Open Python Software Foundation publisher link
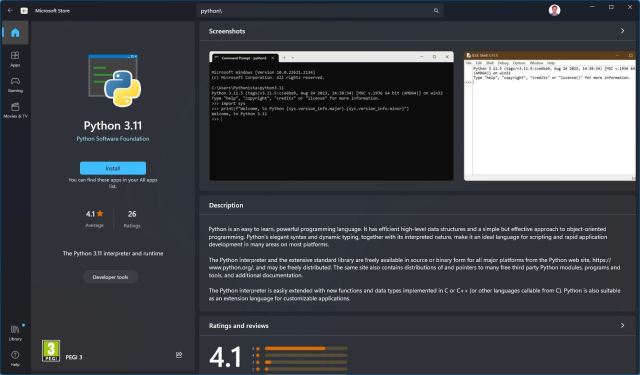The image size is (640, 375). click(113, 139)
